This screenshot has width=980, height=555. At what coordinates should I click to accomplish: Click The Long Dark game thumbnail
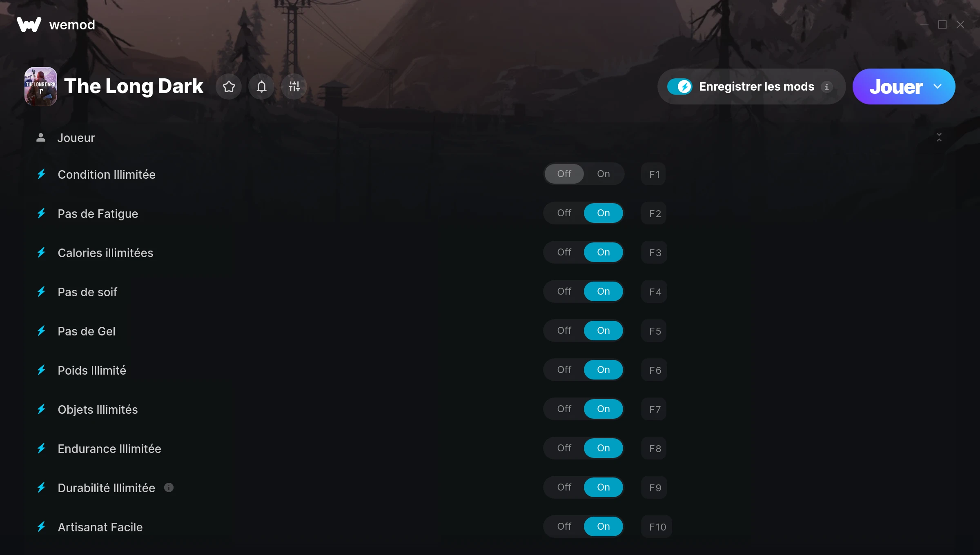[41, 87]
